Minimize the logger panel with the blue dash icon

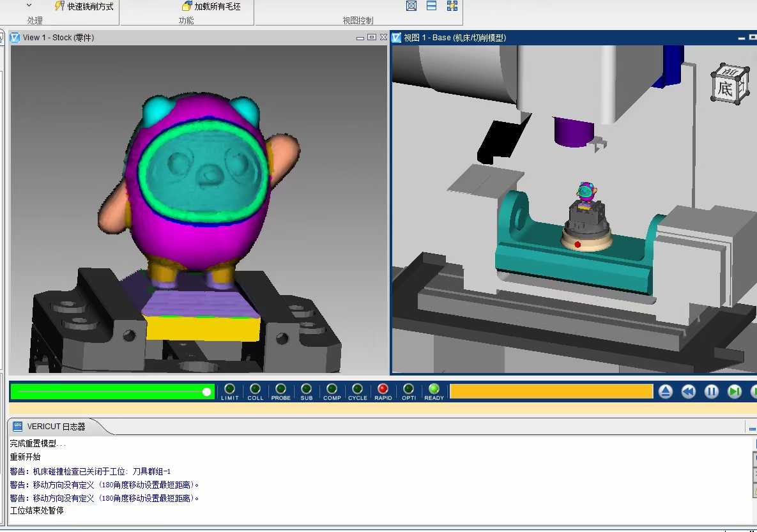[x=752, y=429]
